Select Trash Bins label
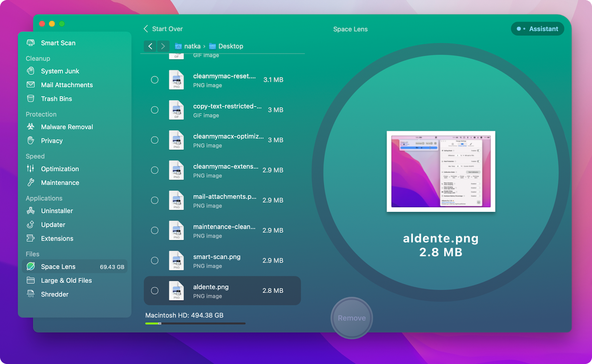Screen dimensions: 592x364 [x=57, y=99]
